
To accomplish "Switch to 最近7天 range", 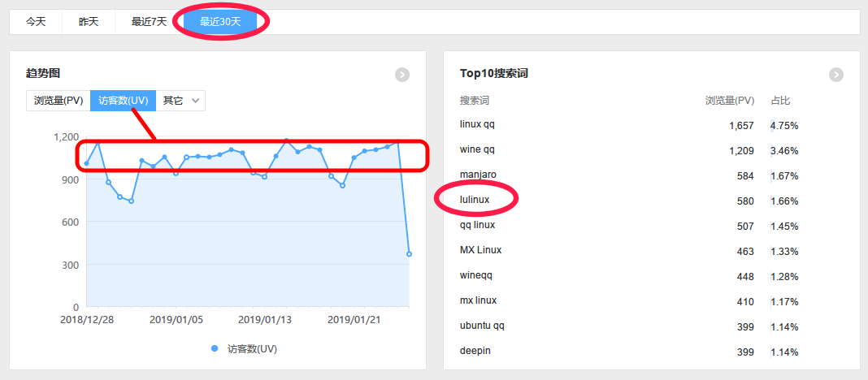I will 149,22.
